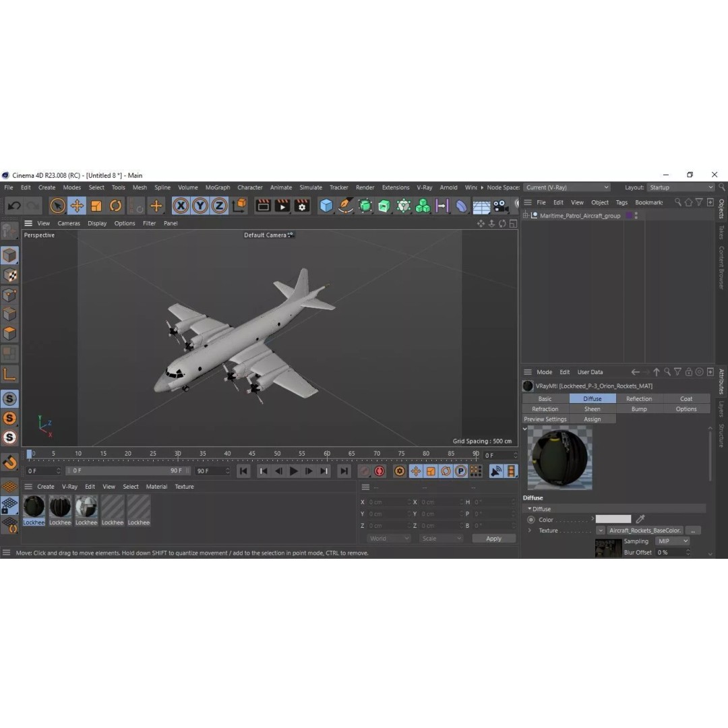Enable Texture mode checkered cube icon
The width and height of the screenshot is (728, 728).
click(x=9, y=275)
